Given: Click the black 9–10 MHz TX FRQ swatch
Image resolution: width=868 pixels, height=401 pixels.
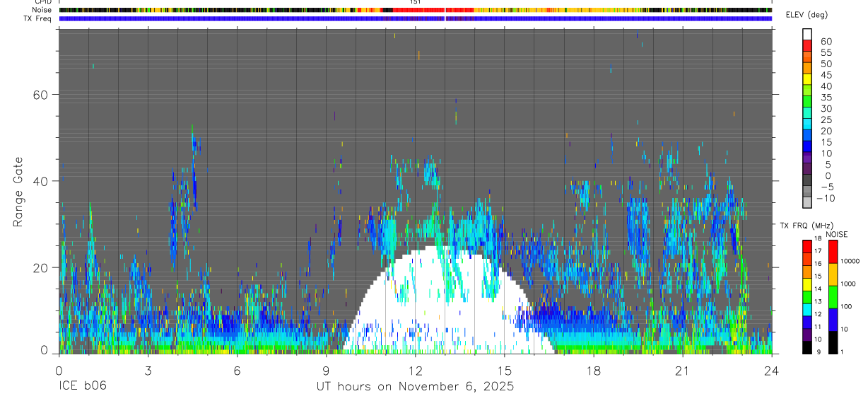Looking at the screenshot, I should coord(807,348).
